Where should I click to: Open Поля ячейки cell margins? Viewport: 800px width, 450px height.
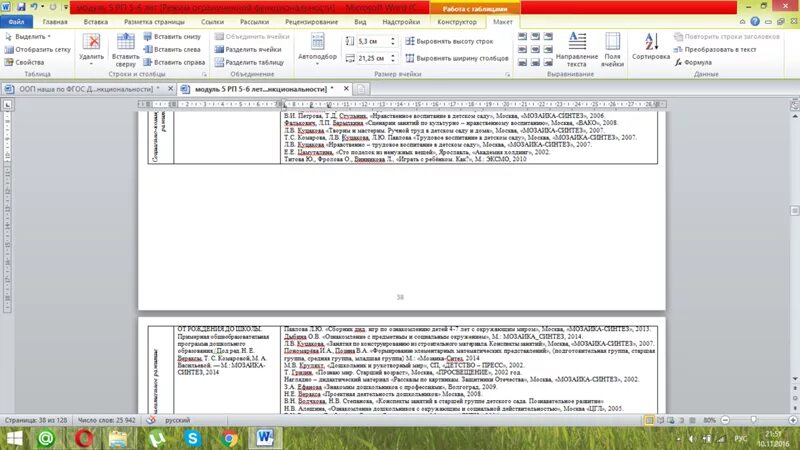[x=612, y=49]
